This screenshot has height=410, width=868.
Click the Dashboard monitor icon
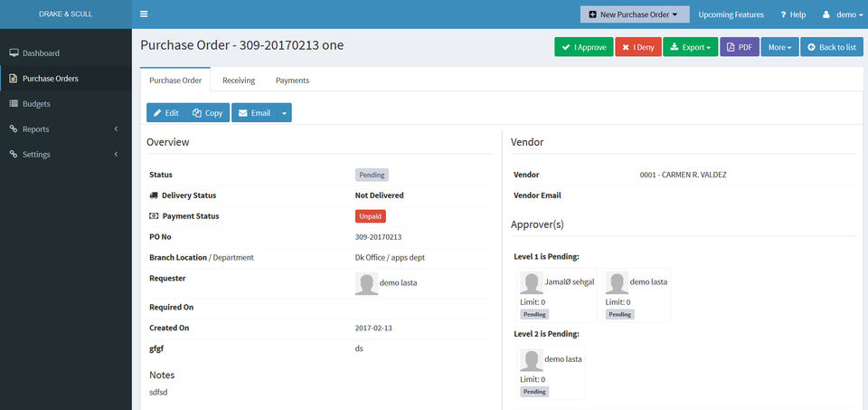pos(14,53)
